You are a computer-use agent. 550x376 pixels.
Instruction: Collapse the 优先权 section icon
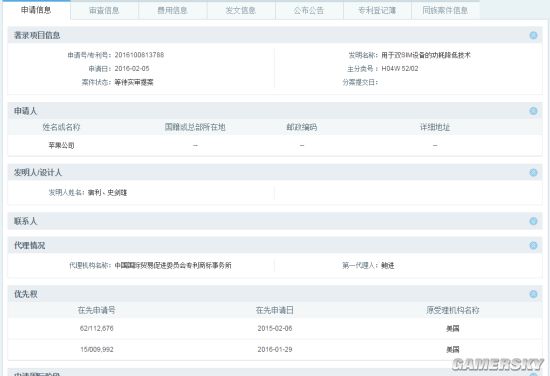[533, 294]
